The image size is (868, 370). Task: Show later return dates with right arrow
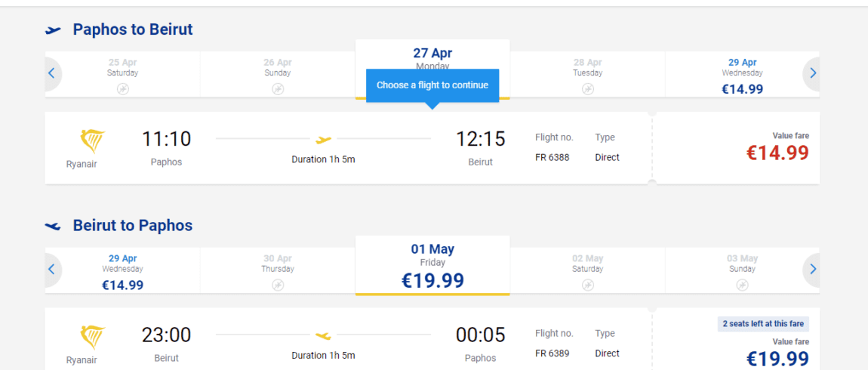pyautogui.click(x=812, y=269)
